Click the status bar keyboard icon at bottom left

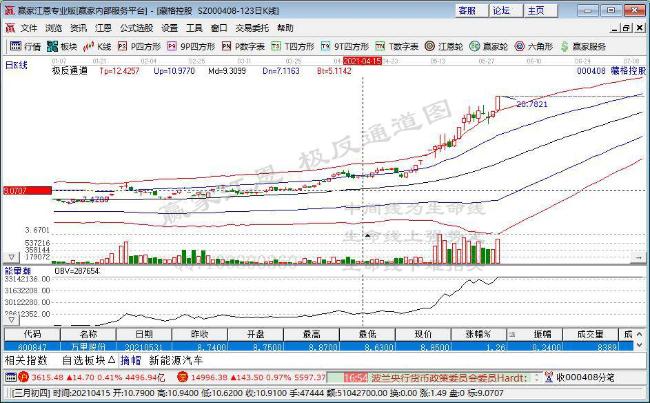click(10, 377)
